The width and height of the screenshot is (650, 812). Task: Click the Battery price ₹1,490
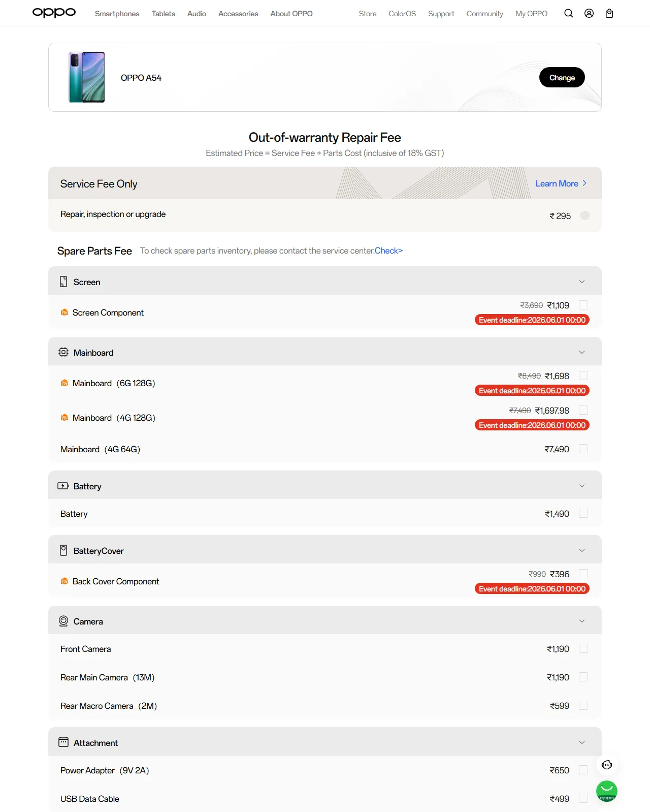pos(557,514)
